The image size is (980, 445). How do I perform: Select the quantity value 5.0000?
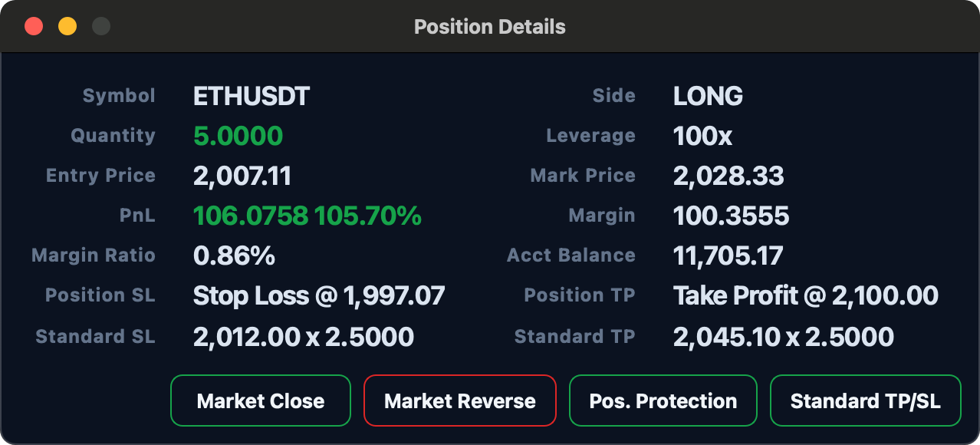pyautogui.click(x=238, y=136)
